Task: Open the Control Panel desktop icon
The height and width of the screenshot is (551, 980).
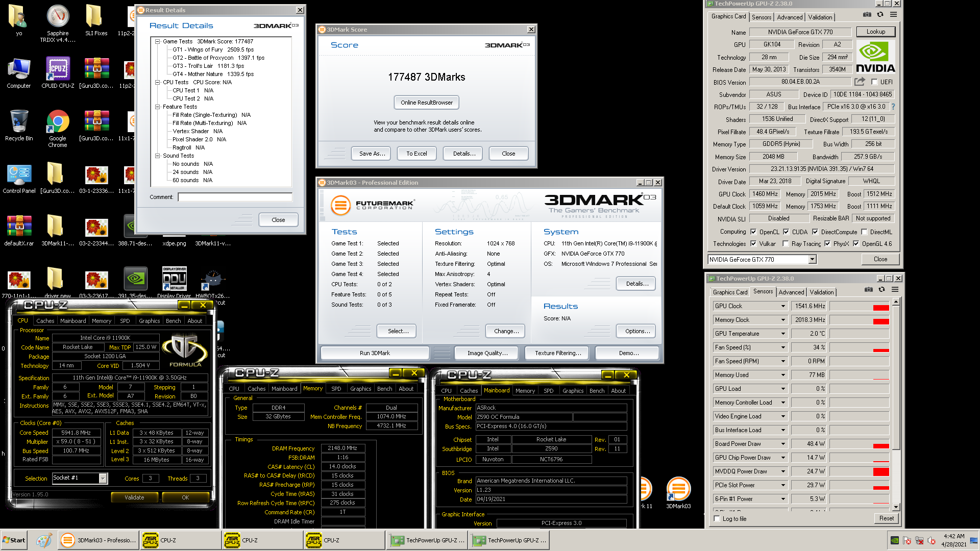Action: click(19, 179)
